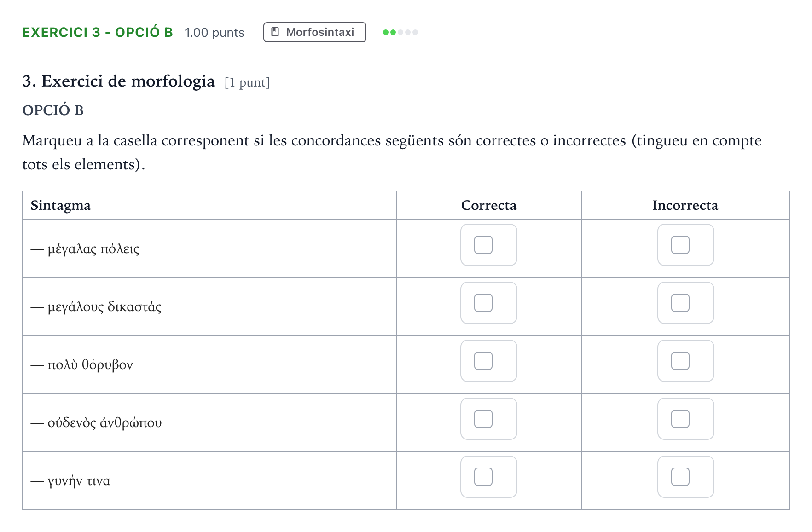
Task: Click the 1.00 punts score label
Action: 215,33
